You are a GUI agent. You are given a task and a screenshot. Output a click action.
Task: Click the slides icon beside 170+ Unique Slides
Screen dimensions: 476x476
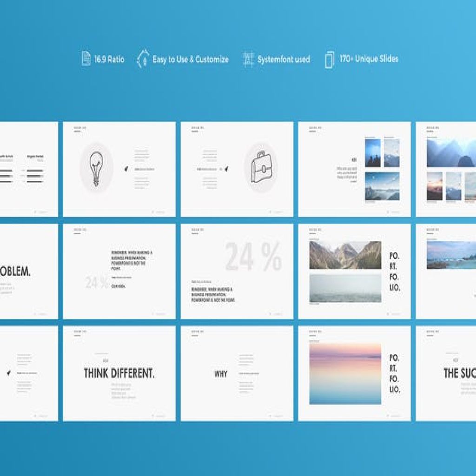pos(330,59)
